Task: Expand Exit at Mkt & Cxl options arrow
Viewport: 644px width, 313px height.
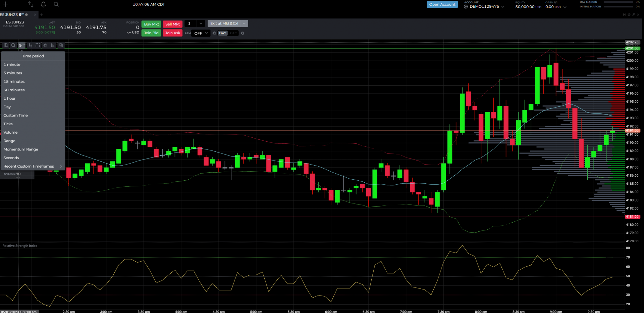Action: 245,24
